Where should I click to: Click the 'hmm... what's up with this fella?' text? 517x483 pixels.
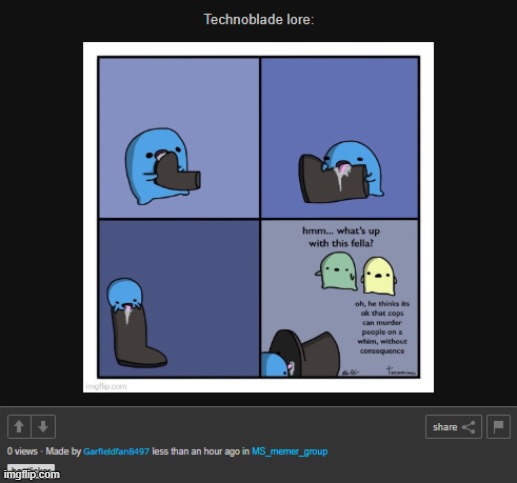pos(341,237)
